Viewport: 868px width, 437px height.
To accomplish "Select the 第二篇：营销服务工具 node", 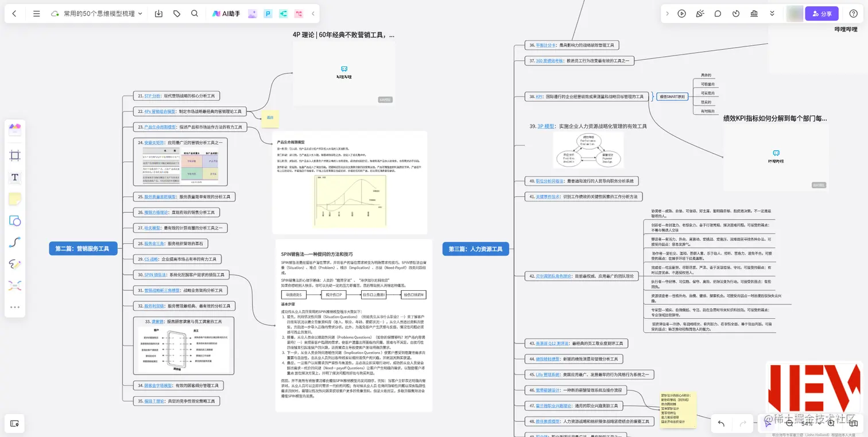I will pyautogui.click(x=83, y=248).
